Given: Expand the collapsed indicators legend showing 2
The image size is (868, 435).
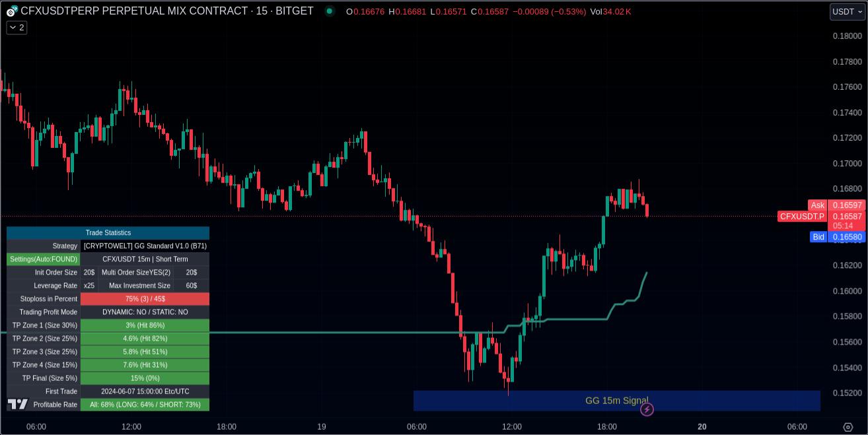Looking at the screenshot, I should (17, 27).
